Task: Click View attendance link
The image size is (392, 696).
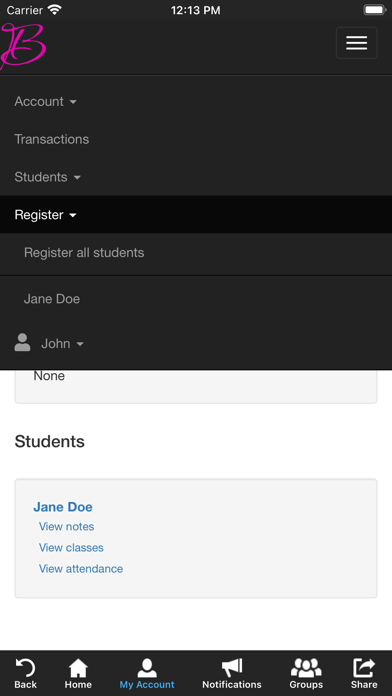Action: click(x=81, y=569)
